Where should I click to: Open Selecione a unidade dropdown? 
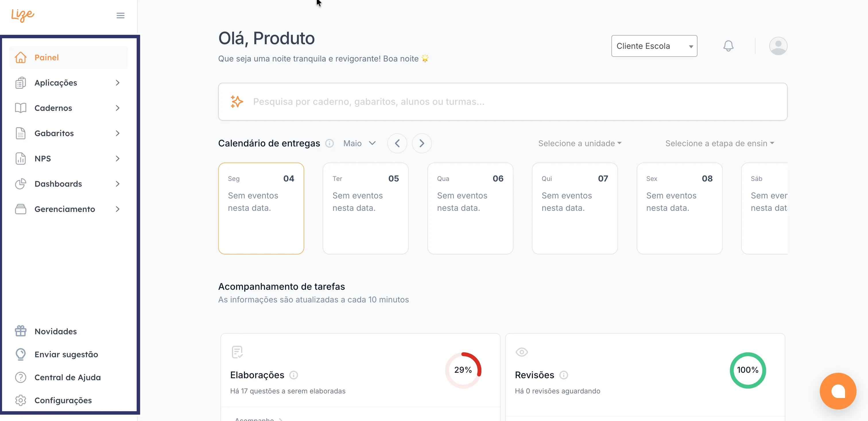pyautogui.click(x=580, y=143)
